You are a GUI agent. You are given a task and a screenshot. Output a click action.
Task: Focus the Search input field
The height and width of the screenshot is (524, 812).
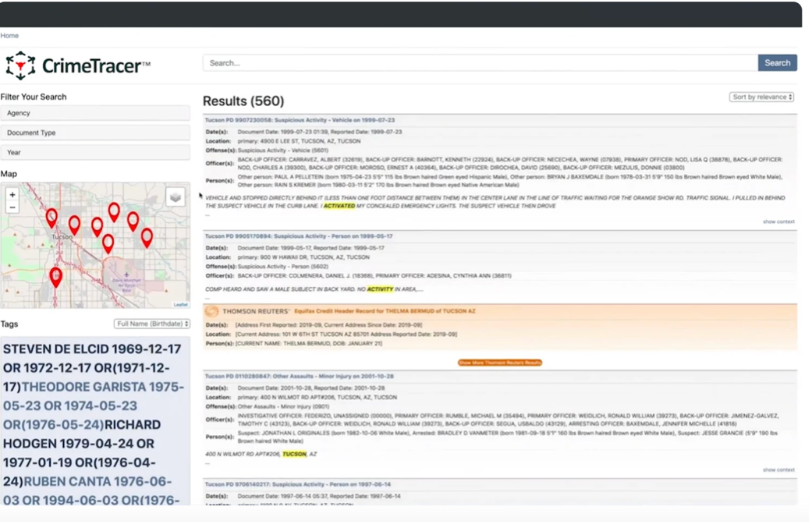480,62
